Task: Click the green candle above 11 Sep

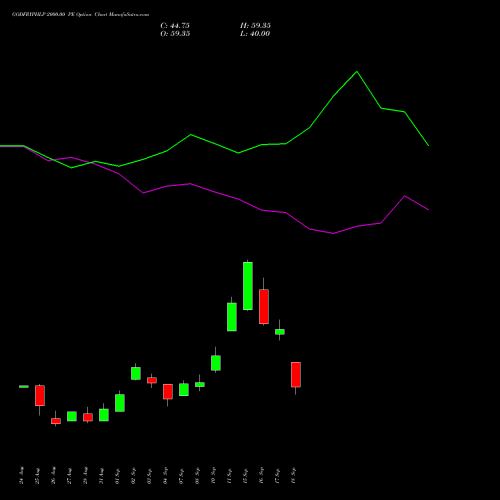Action: click(232, 317)
